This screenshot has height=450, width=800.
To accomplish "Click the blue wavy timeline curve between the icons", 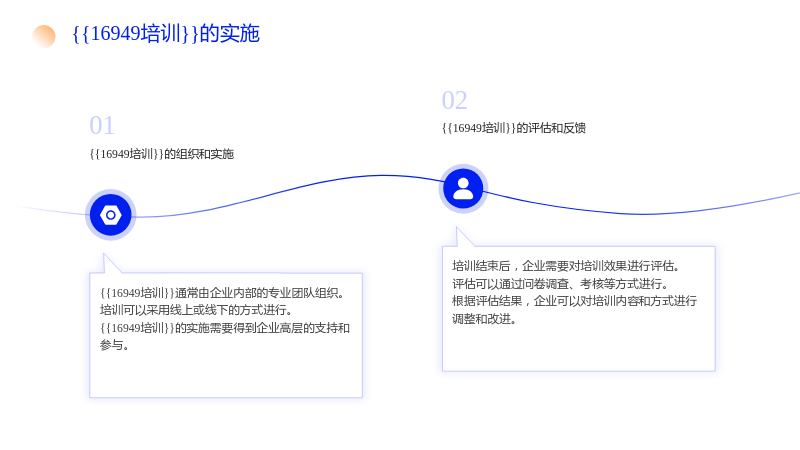I will [x=287, y=194].
